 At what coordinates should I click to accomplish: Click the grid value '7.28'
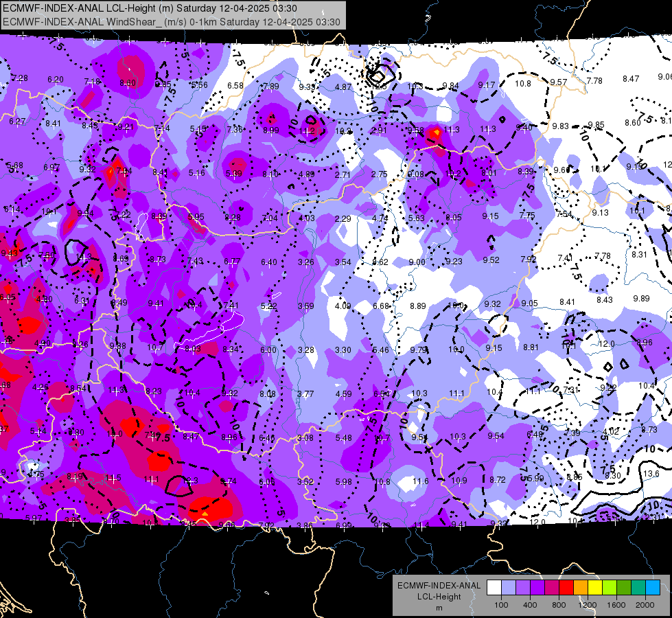pyautogui.click(x=20, y=78)
